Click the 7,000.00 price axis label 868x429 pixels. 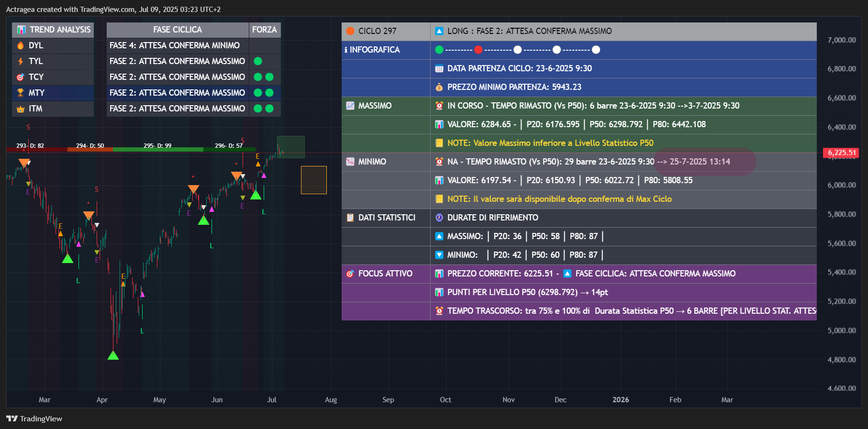842,40
